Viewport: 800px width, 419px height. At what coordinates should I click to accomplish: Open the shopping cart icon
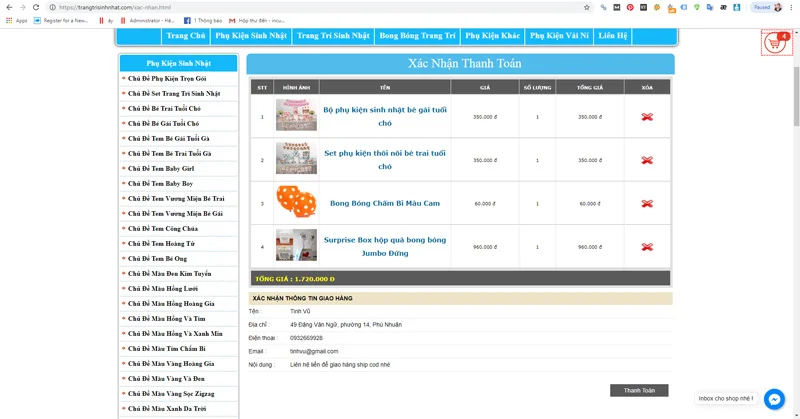(x=777, y=42)
